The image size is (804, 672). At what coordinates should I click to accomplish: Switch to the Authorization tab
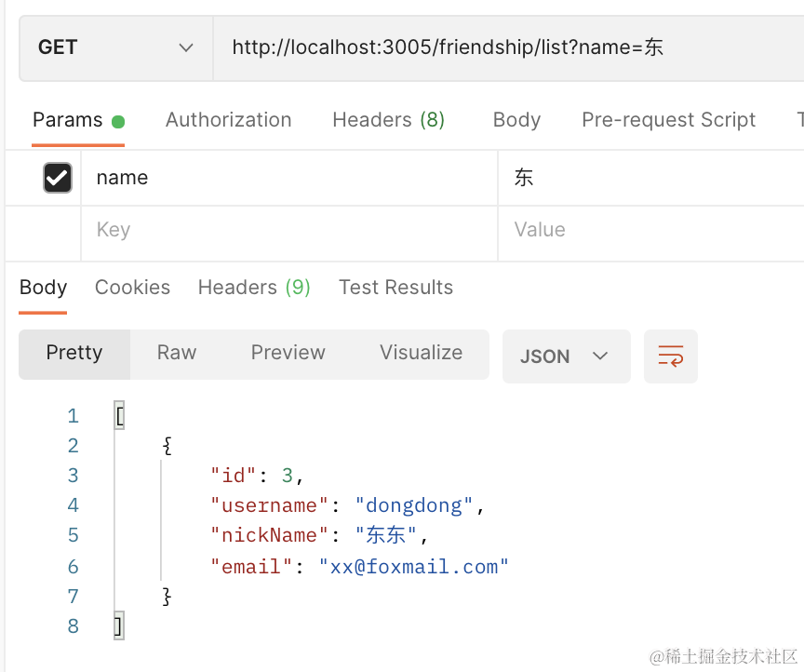click(228, 120)
